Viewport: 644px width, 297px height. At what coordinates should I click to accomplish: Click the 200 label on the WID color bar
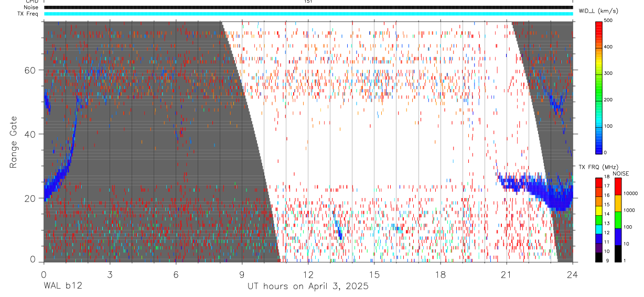click(x=609, y=100)
